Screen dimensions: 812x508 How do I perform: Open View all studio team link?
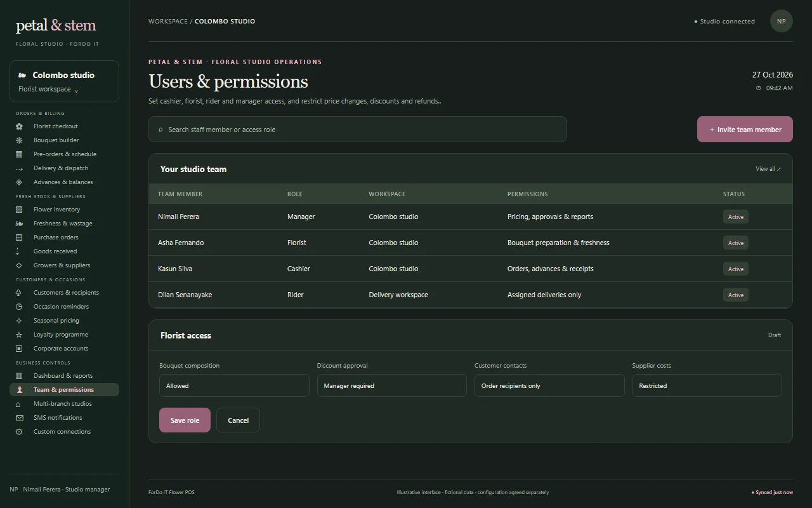768,169
